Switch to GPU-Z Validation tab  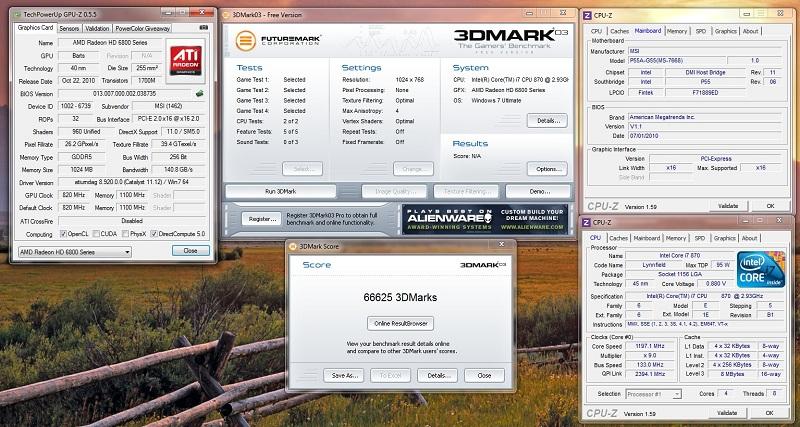click(97, 29)
